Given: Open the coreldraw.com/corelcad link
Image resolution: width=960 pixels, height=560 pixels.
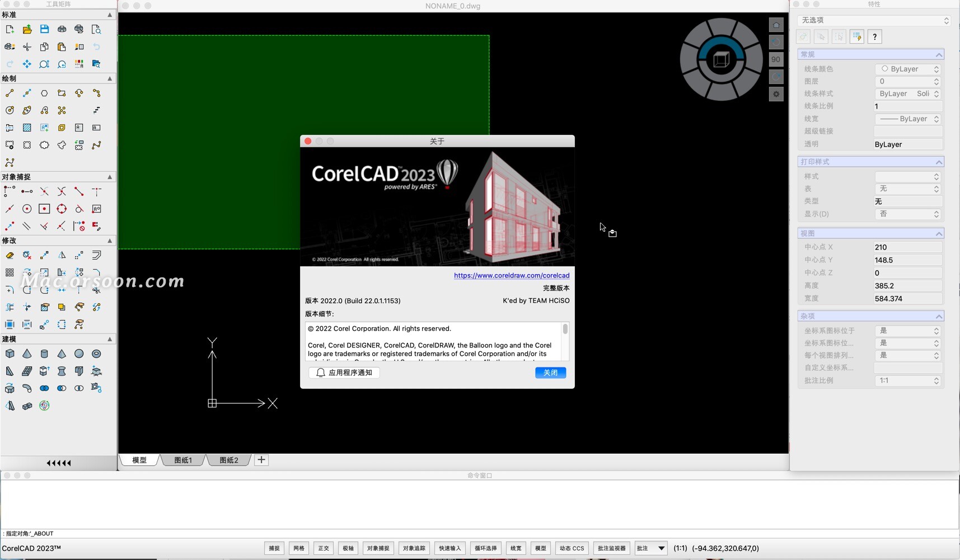Looking at the screenshot, I should click(x=511, y=275).
